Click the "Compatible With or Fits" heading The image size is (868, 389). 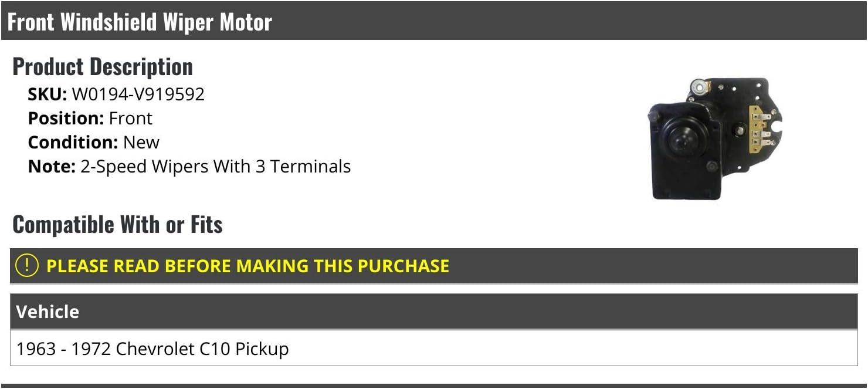117,225
